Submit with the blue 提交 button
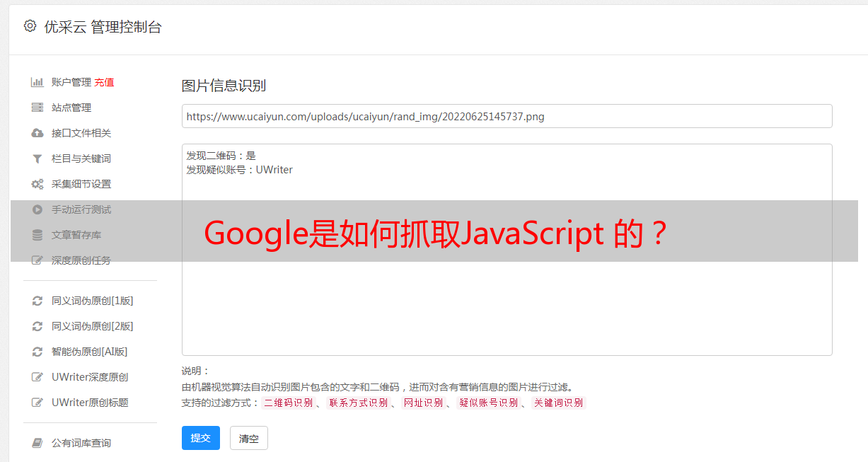This screenshot has height=462, width=868. click(x=201, y=438)
